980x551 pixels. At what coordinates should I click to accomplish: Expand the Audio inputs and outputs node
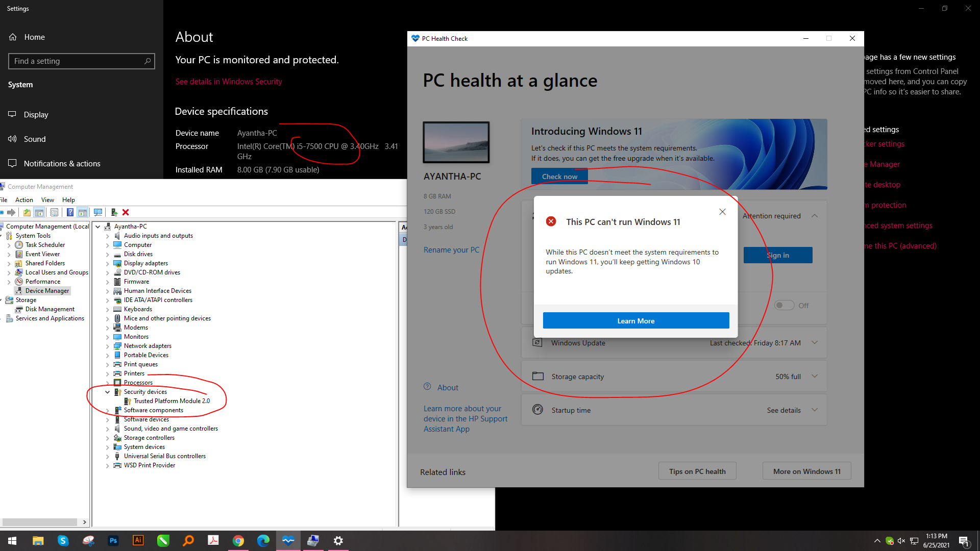(108, 236)
